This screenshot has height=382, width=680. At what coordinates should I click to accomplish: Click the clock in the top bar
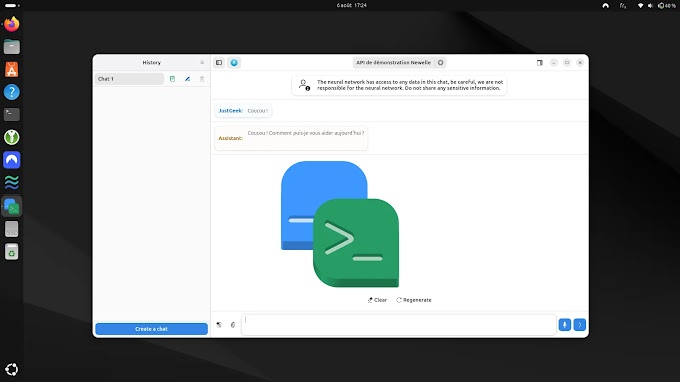352,5
